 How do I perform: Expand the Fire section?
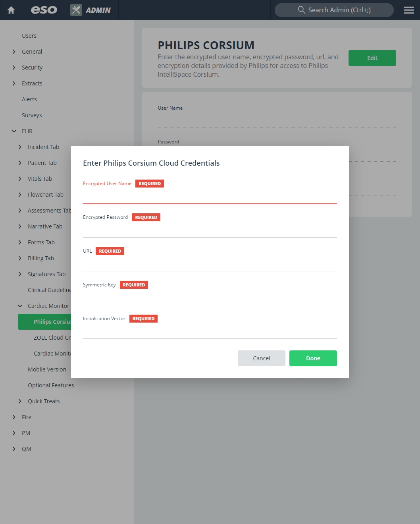pos(14,417)
